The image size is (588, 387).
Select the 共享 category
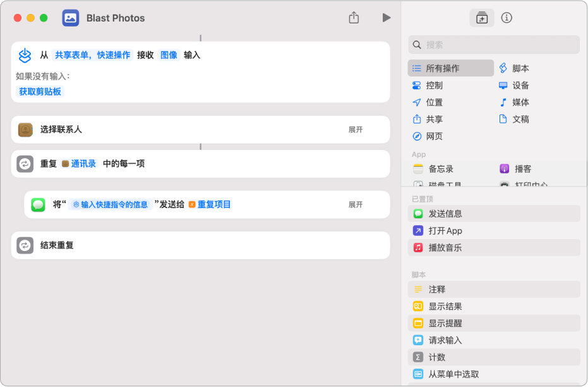pos(428,119)
